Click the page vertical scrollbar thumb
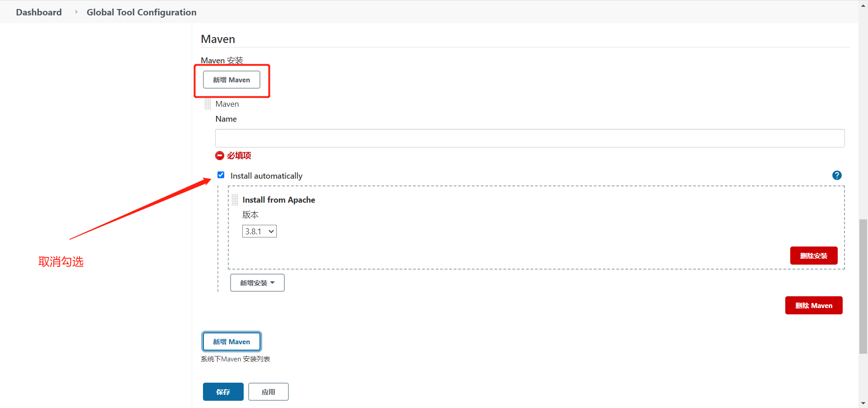Viewport: 868px width, 408px height. point(863,286)
